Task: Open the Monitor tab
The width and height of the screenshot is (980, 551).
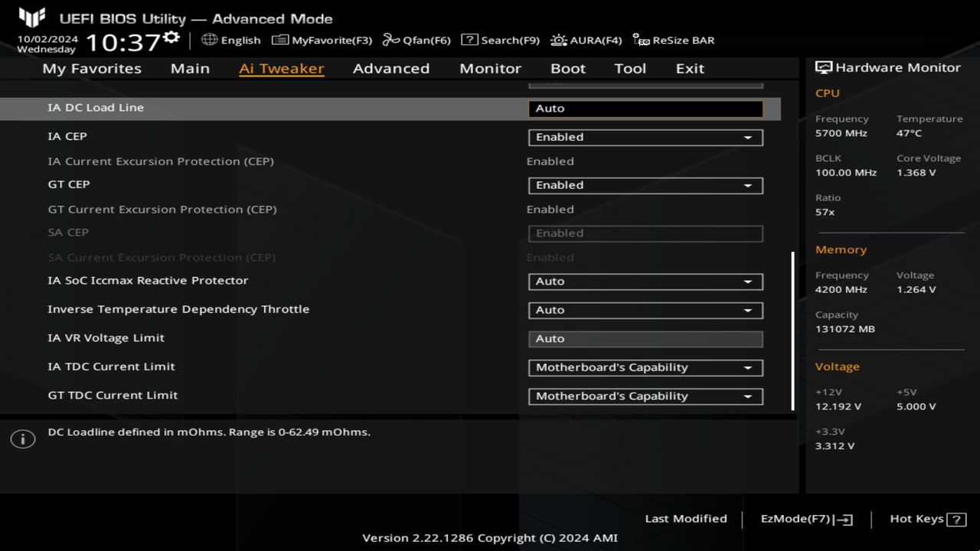Action: point(490,69)
